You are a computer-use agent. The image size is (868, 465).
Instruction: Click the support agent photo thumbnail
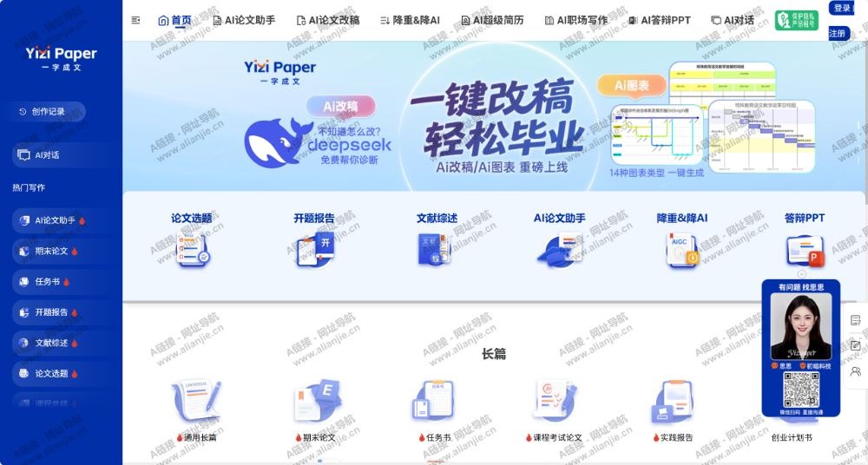(x=801, y=326)
